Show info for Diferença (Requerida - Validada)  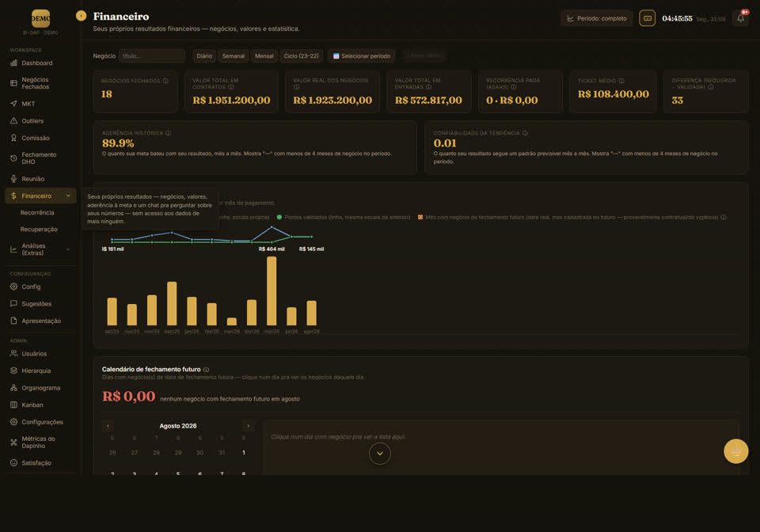711,87
